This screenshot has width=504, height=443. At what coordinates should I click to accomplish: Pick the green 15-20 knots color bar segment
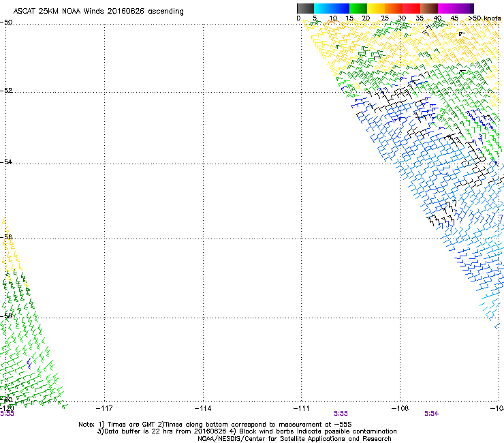click(x=358, y=8)
